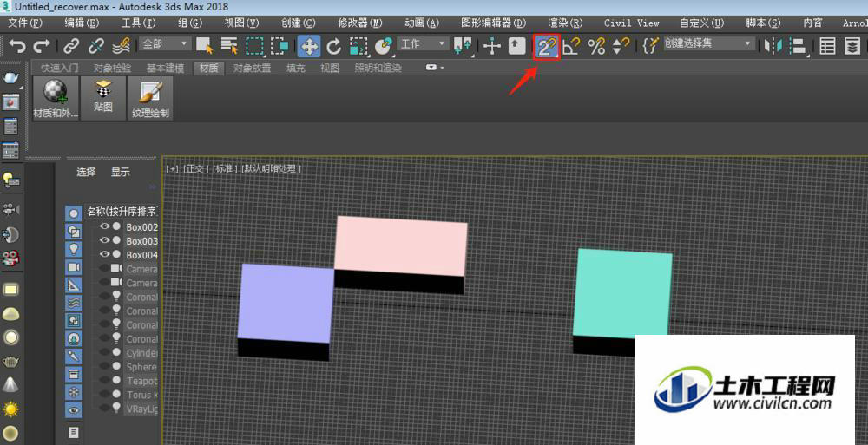Screen dimensions: 868x445
Task: Open the 文件(F) menu
Action: [25, 23]
